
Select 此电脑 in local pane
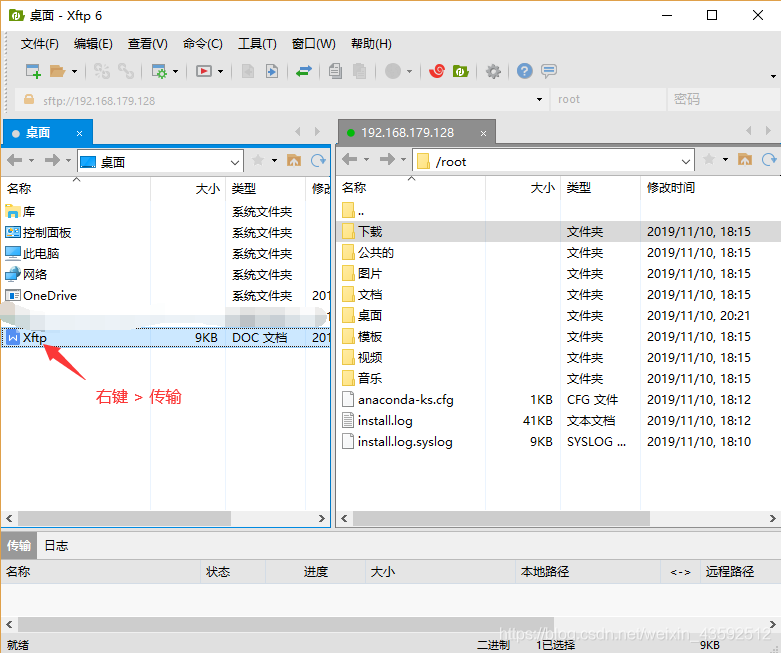[x=165, y=254]
